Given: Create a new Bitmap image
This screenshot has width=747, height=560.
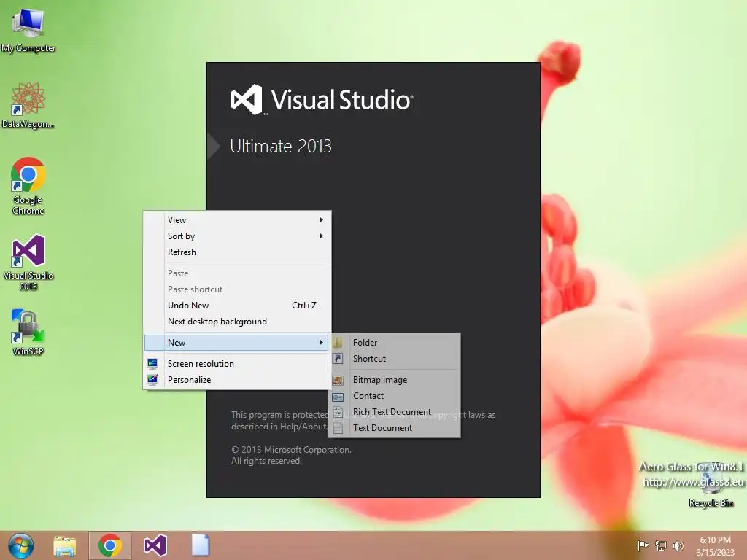Looking at the screenshot, I should tap(395, 380).
